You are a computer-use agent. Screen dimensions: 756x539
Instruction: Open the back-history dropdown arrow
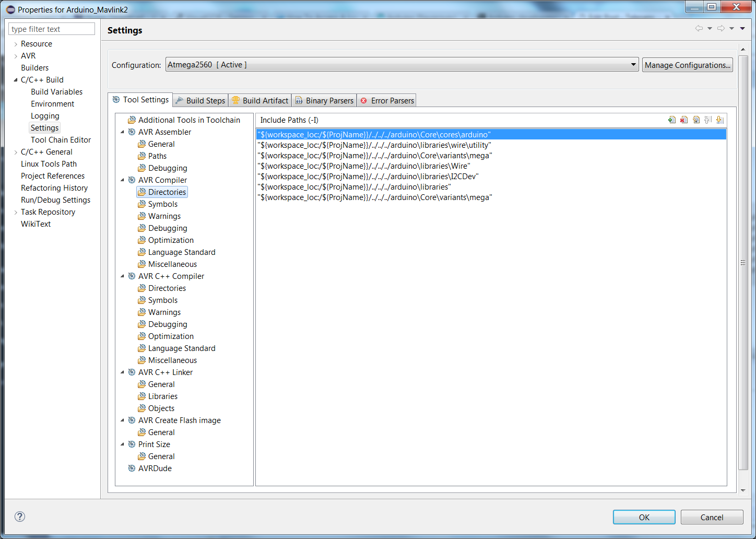click(x=710, y=28)
